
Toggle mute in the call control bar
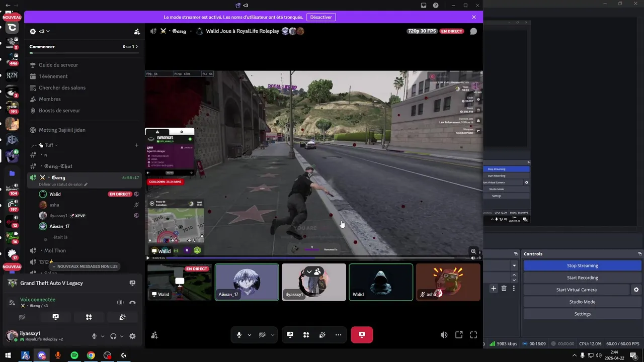[239, 335]
